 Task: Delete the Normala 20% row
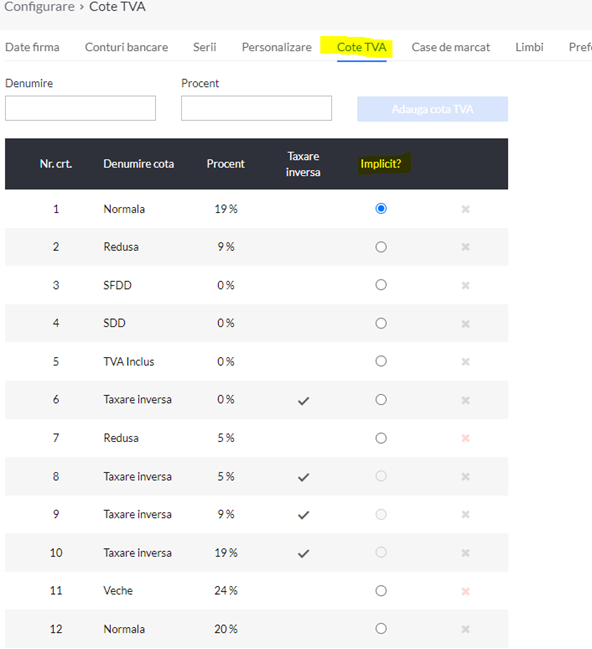(x=465, y=629)
